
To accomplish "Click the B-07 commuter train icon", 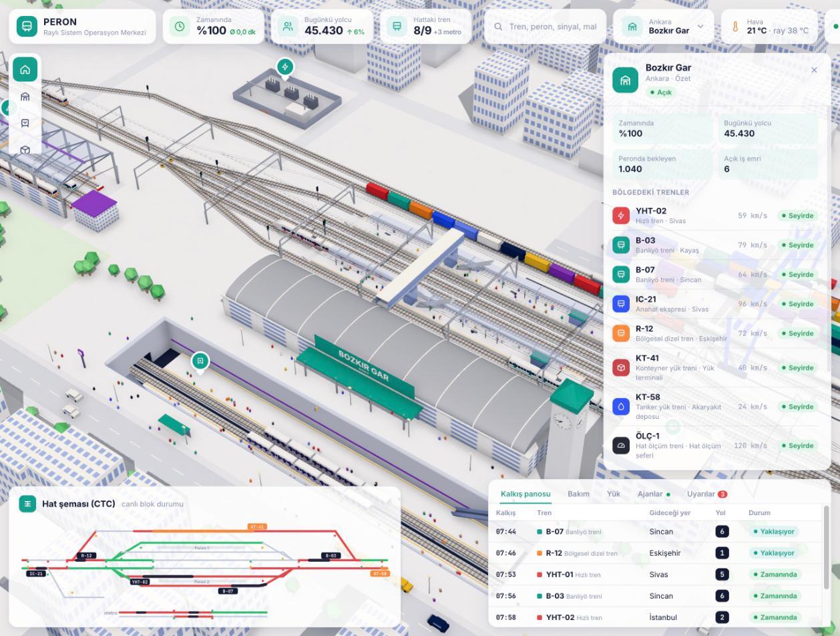I will point(621,274).
